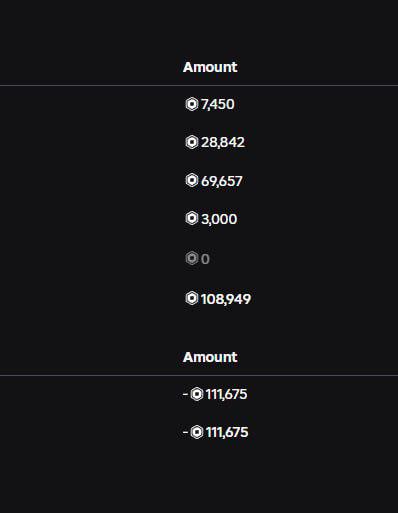This screenshot has height=513, width=398.
Task: Select the lower Amount column header
Action: (x=210, y=357)
